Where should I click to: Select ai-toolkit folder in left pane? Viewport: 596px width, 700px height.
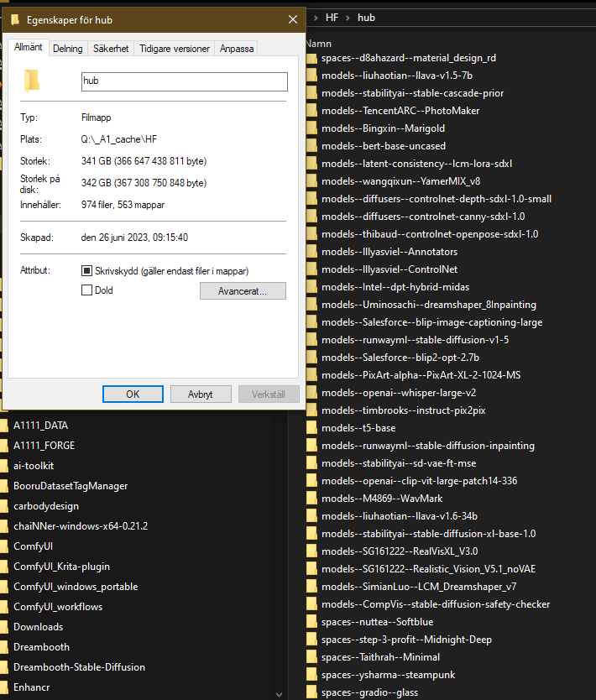[34, 466]
